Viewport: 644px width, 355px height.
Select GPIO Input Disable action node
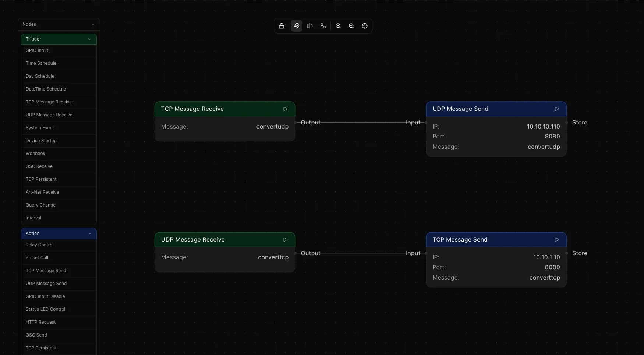click(x=59, y=296)
